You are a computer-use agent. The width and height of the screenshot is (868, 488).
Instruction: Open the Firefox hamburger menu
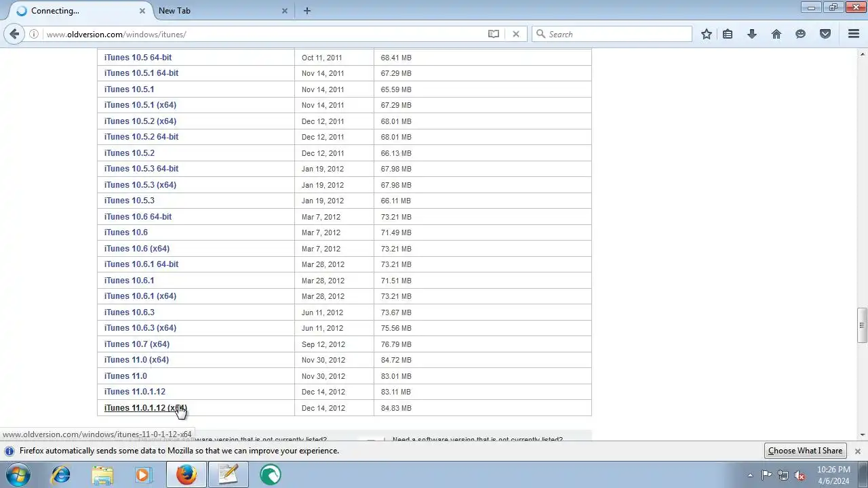click(x=854, y=34)
